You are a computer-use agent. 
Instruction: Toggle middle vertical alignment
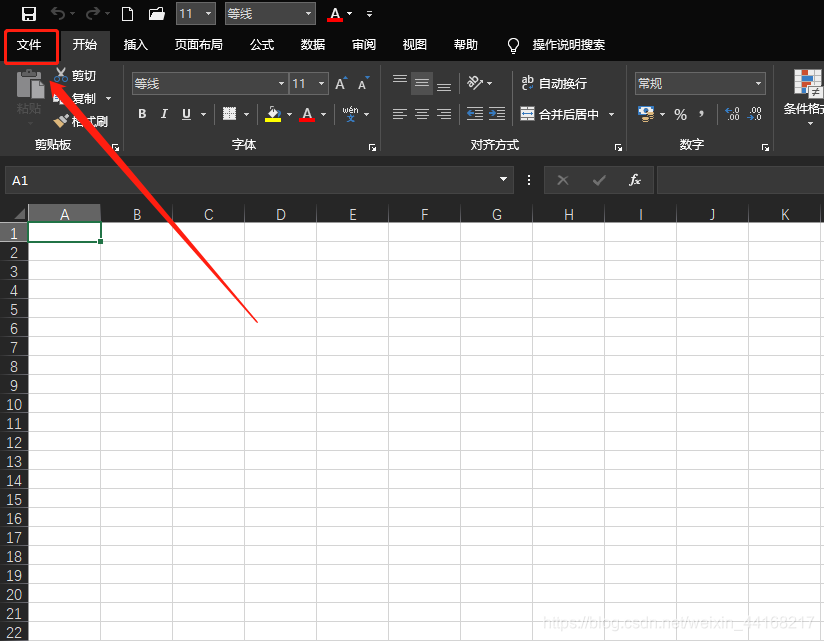click(422, 82)
